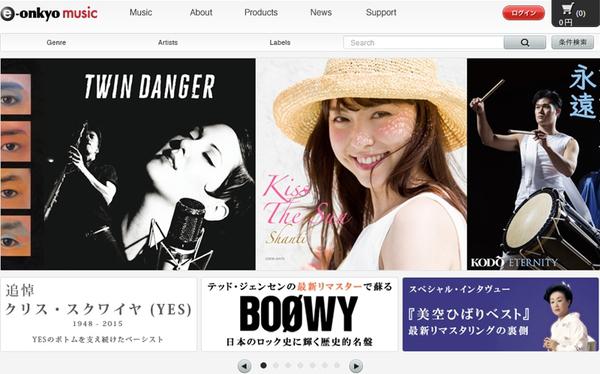
Task: Open the News page
Action: click(321, 12)
